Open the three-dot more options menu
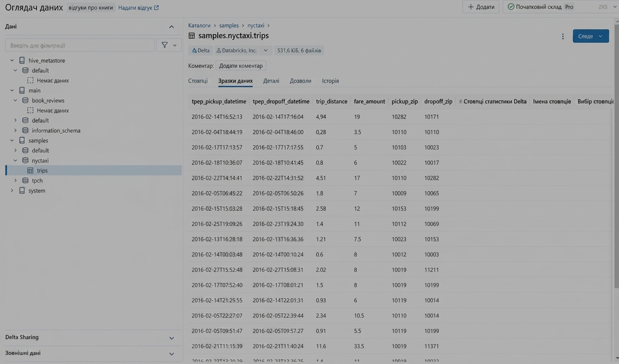 click(563, 36)
